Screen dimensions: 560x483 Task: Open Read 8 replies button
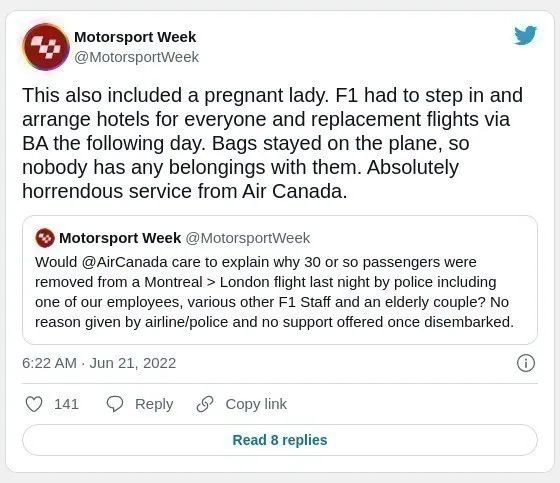pyautogui.click(x=280, y=440)
